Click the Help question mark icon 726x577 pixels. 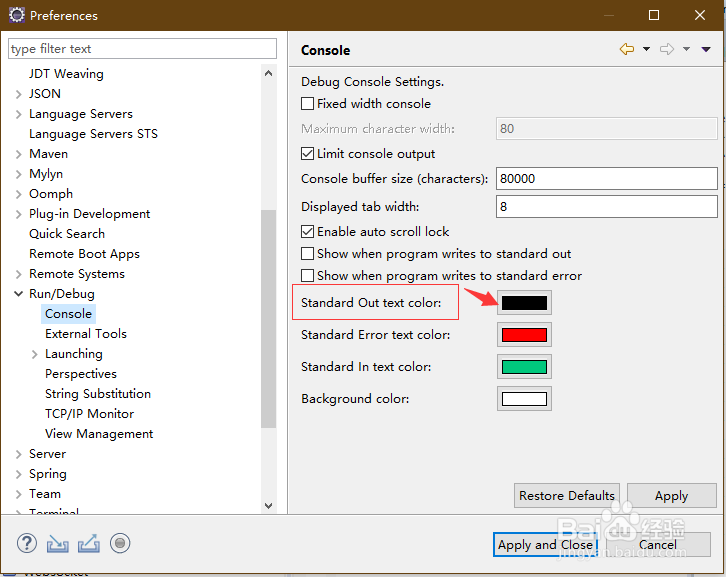tap(26, 543)
